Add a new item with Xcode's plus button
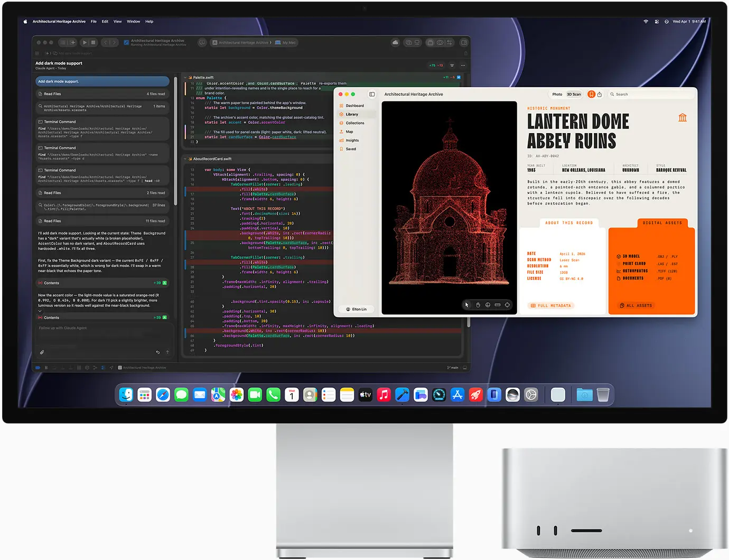Viewport: 729px width, 560px height. 72,42
